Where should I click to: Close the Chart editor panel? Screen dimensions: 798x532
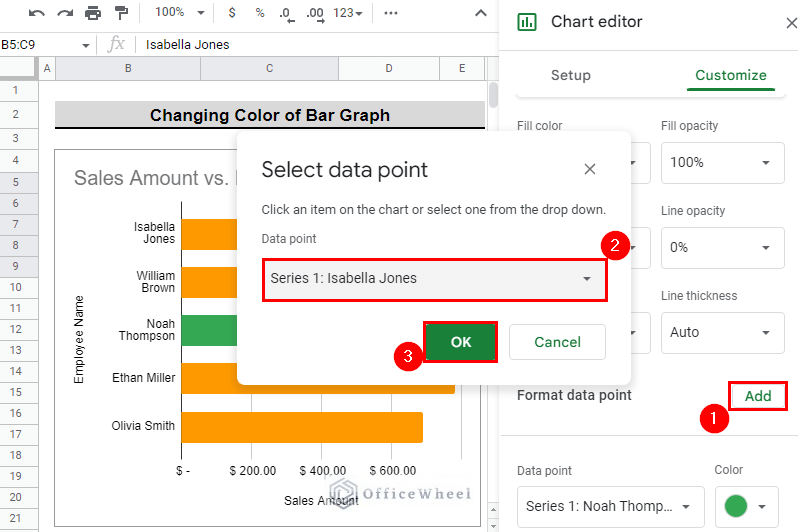tap(791, 23)
